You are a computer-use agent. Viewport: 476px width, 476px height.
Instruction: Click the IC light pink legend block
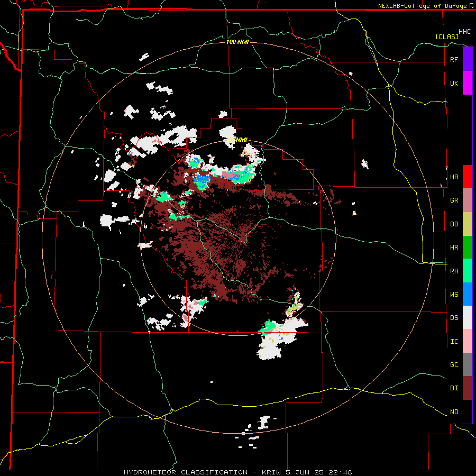(467, 341)
